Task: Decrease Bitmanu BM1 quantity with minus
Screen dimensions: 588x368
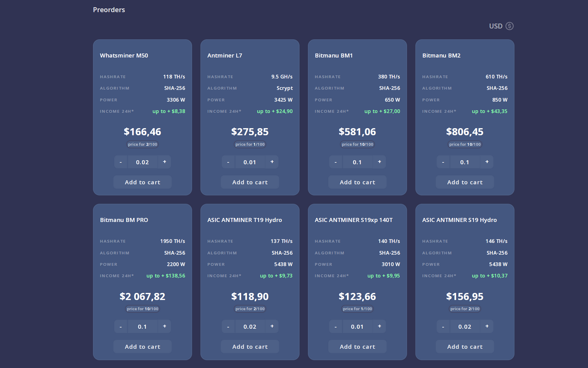Action: 336,162
